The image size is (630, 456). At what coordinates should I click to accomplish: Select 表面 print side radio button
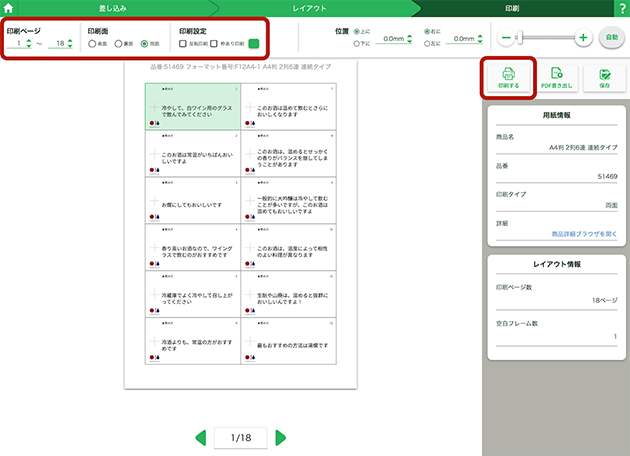pos(93,44)
